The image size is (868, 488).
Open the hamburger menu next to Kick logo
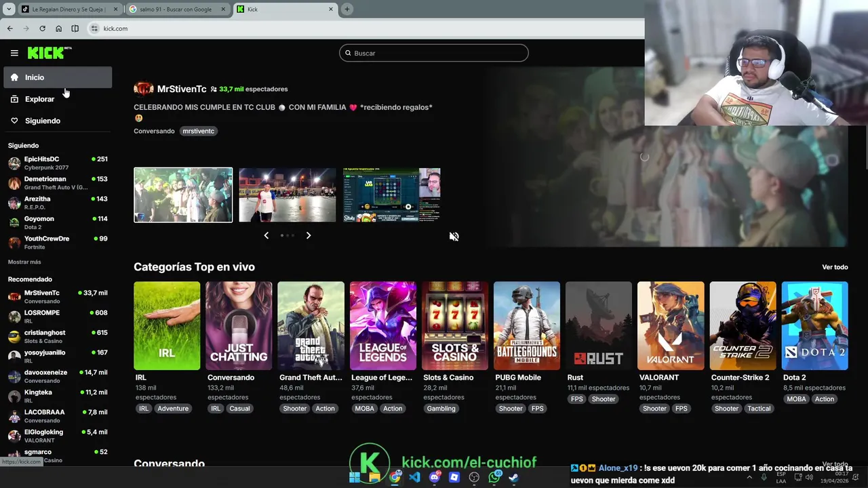point(14,53)
